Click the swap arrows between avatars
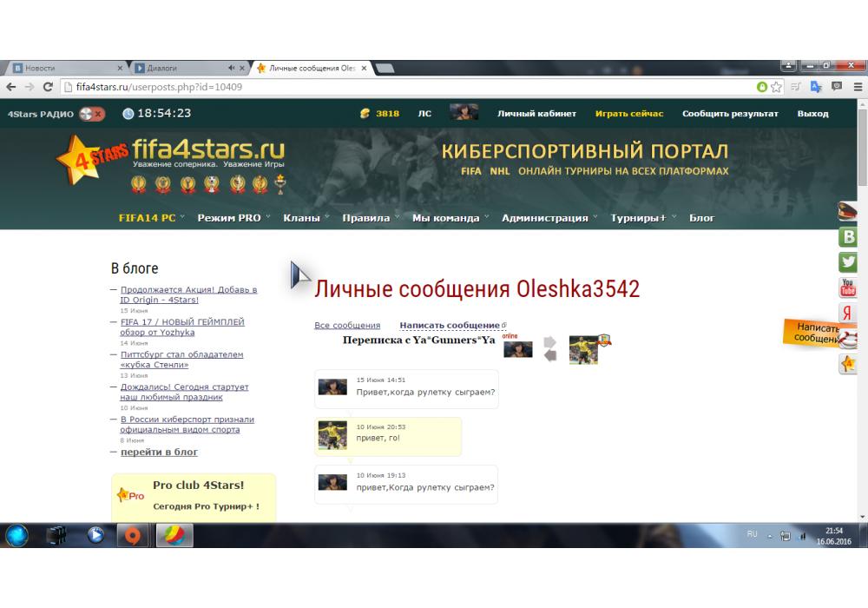This screenshot has width=868, height=608. 550,349
